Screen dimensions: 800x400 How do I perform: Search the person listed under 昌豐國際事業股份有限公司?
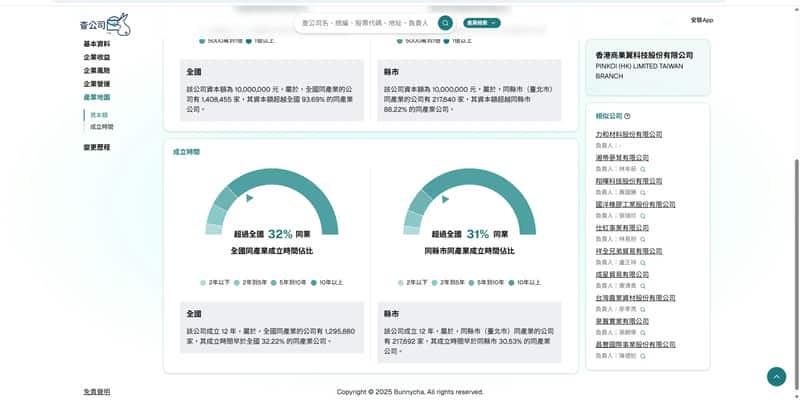(643, 356)
